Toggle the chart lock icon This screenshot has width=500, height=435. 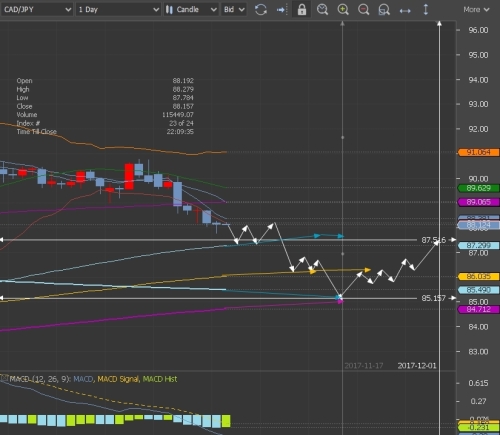302,10
